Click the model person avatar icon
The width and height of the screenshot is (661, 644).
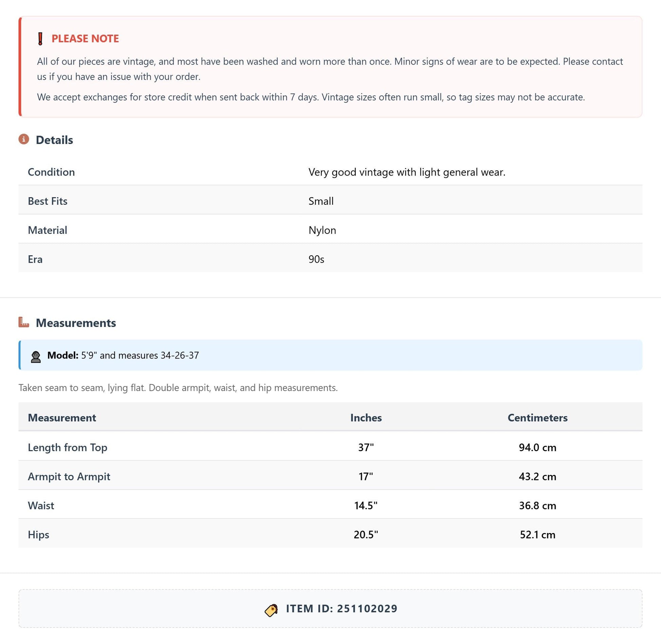pyautogui.click(x=36, y=357)
